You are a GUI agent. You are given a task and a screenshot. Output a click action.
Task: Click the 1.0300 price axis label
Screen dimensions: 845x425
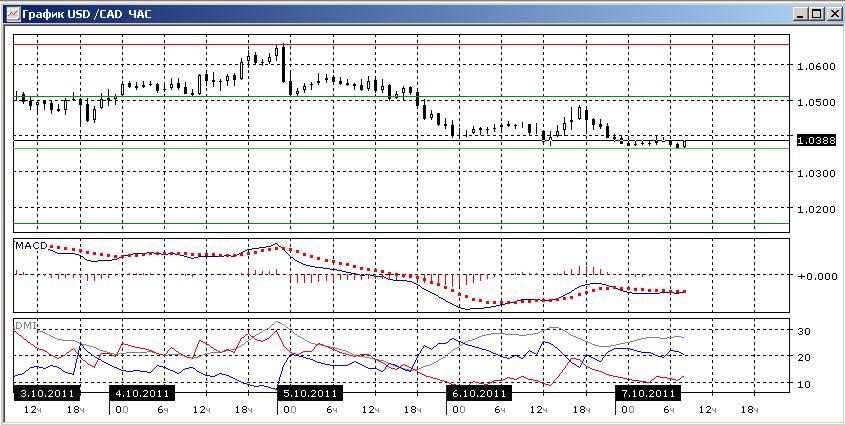(x=815, y=173)
